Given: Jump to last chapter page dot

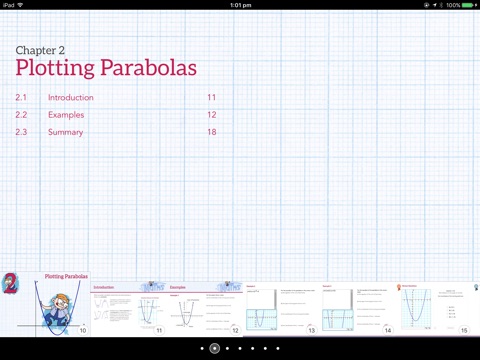Looking at the screenshot, I should pyautogui.click(x=278, y=348).
